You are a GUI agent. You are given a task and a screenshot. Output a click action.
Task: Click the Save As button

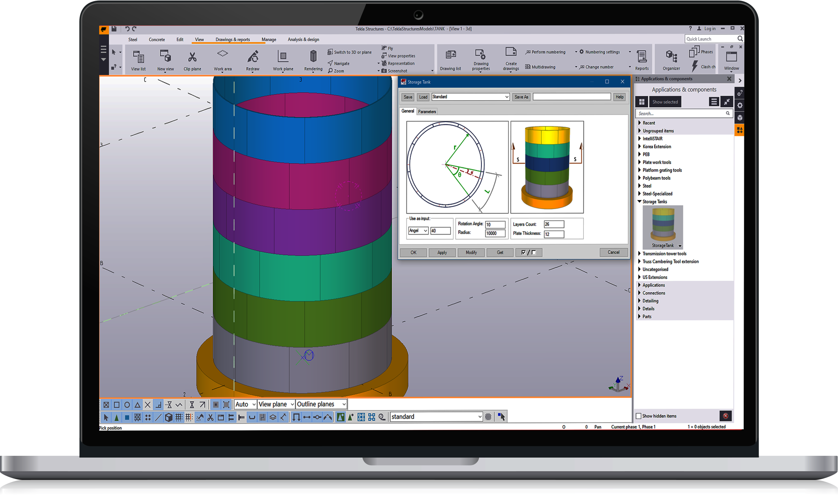click(521, 97)
